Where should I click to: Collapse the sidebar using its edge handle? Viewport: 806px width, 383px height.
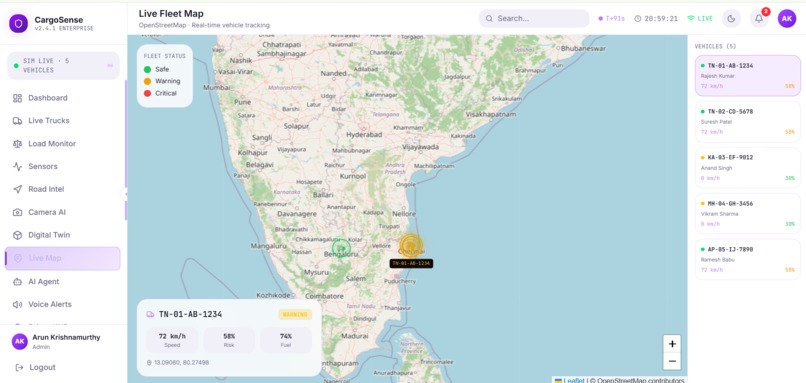tap(125, 194)
